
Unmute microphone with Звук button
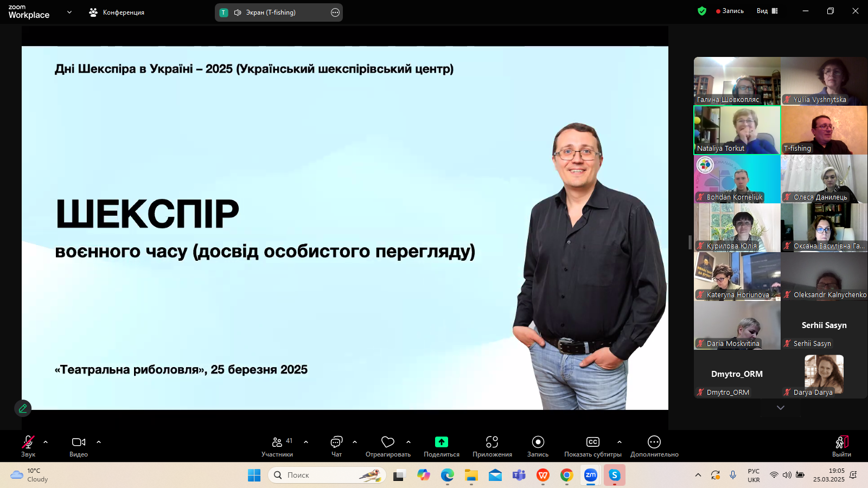click(28, 446)
